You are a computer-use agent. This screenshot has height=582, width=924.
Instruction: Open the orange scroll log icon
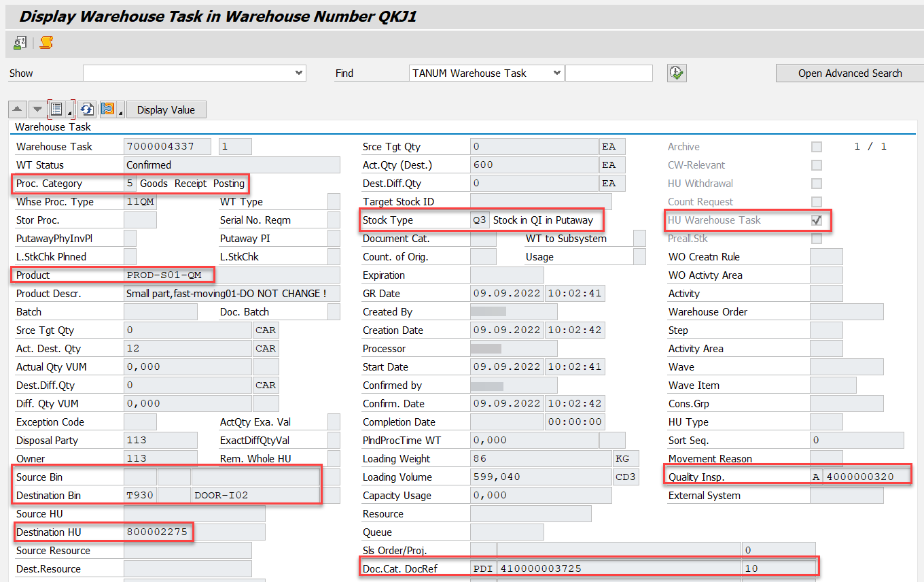(46, 43)
